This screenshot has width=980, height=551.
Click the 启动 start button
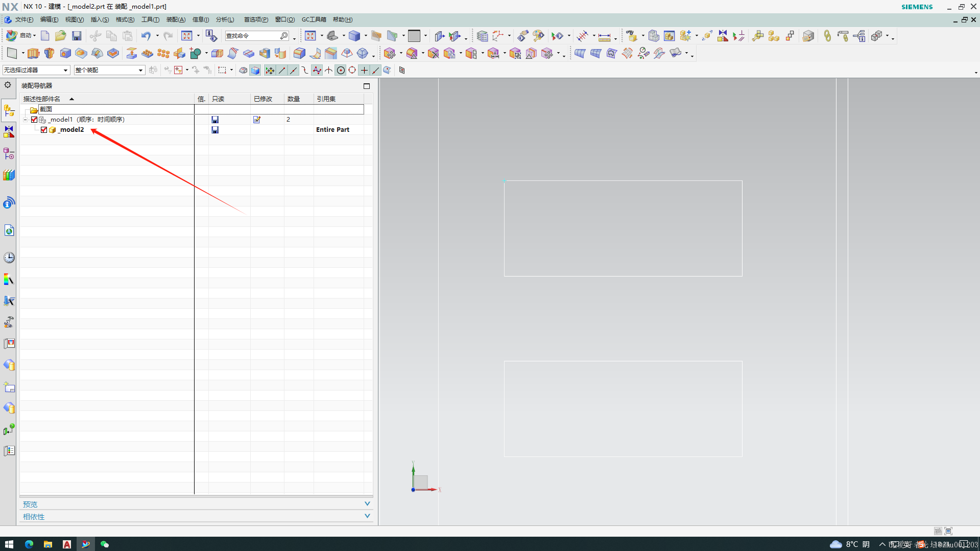tap(20, 36)
